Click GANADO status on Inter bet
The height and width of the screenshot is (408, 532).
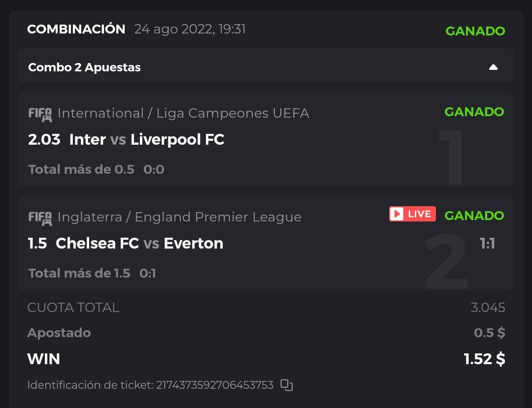pyautogui.click(x=474, y=112)
